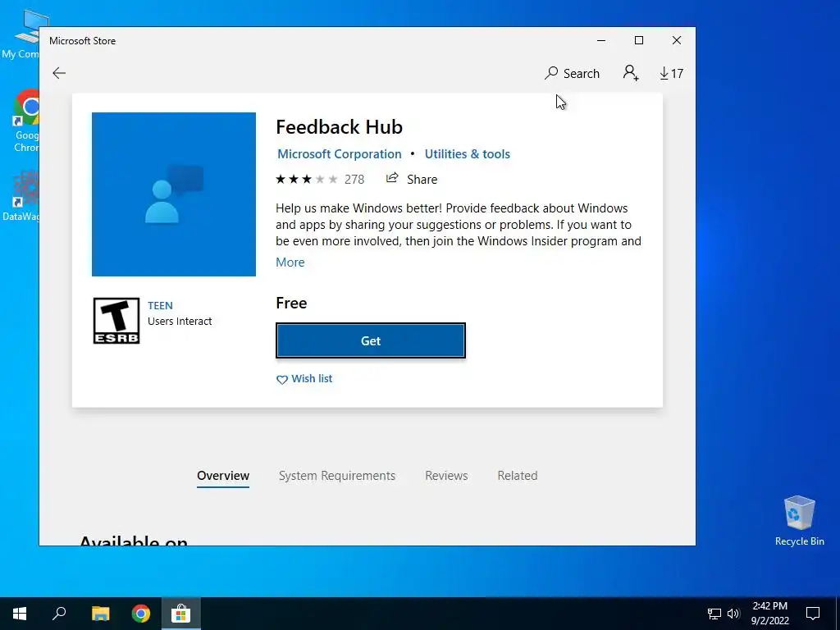Click the app description paragraph
This screenshot has width=840, height=630.
(459, 225)
